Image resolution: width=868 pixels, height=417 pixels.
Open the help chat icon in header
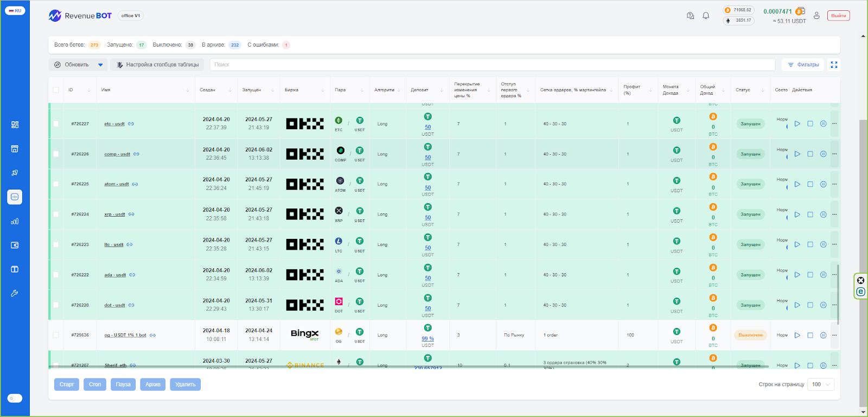coord(690,16)
